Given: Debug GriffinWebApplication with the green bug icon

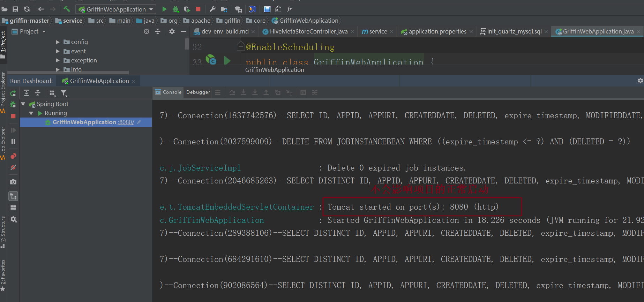Looking at the screenshot, I should pyautogui.click(x=176, y=9).
